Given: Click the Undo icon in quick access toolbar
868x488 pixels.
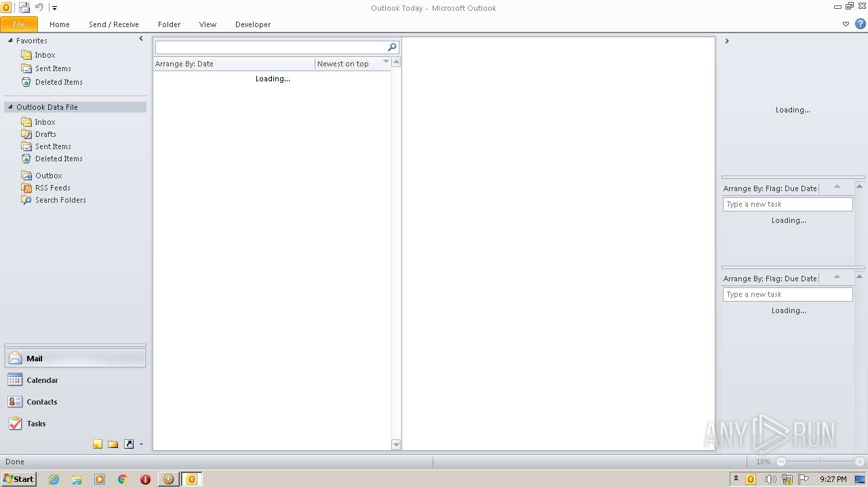Looking at the screenshot, I should pos(39,7).
